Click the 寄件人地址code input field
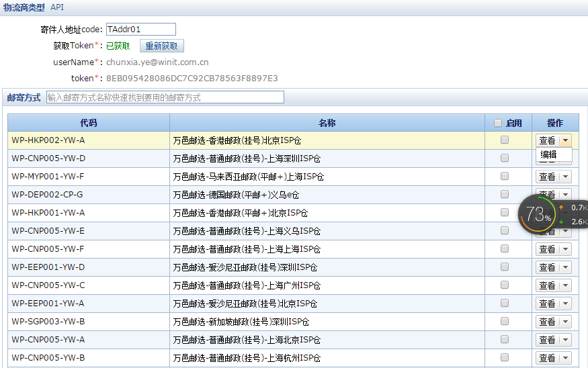 140,29
